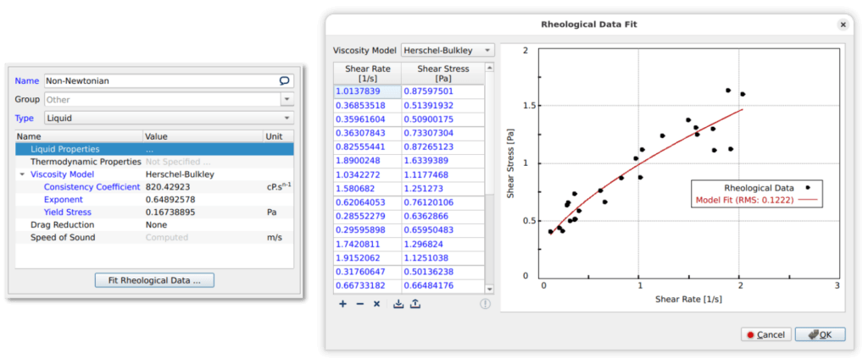868x364 pixels.
Task: Select the Liquid Properties row
Action: tap(154, 149)
